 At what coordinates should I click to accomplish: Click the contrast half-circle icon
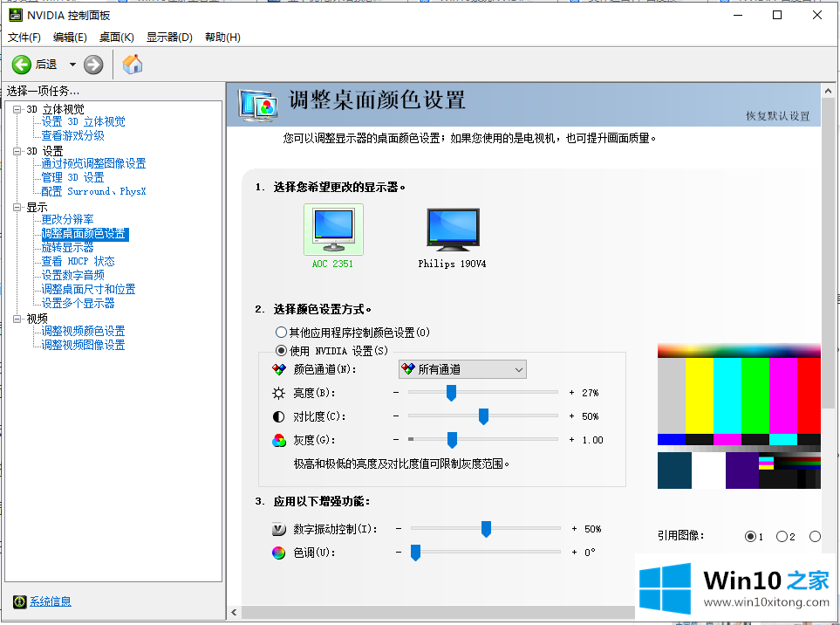pyautogui.click(x=278, y=417)
